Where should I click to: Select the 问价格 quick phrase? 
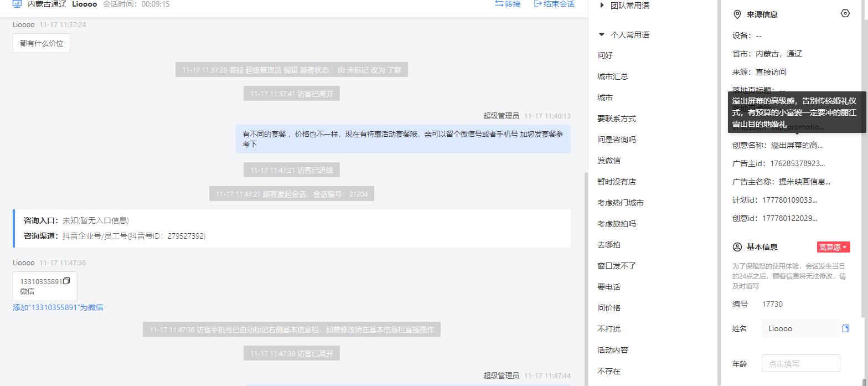tap(609, 308)
